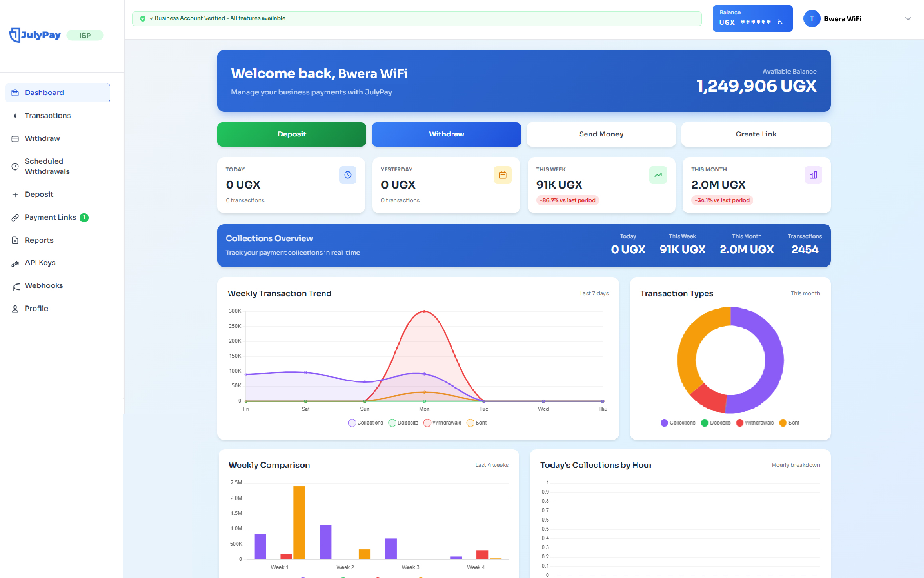Expand the Bwera WiFi account dropdown chevron
Viewport: 924px width, 578px height.
(908, 19)
